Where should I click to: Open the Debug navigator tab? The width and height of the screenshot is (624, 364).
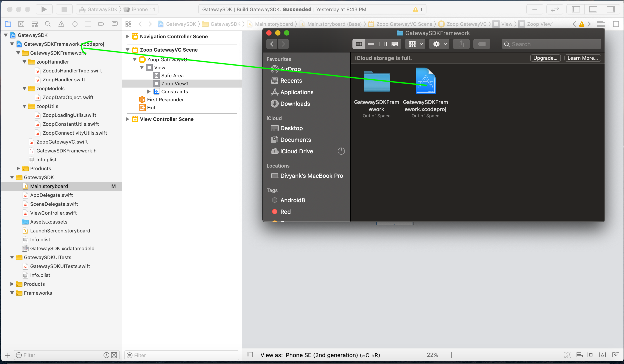click(x=88, y=24)
